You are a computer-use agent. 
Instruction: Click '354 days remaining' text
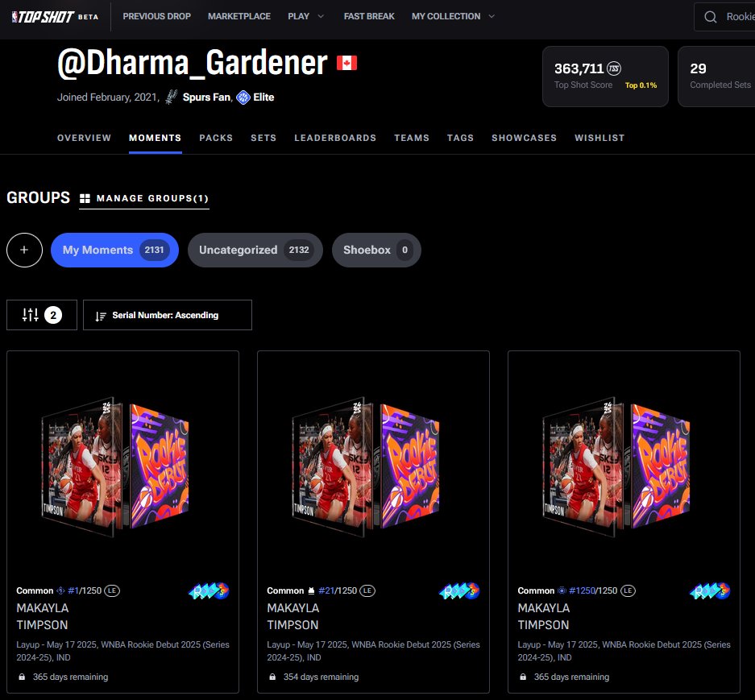pos(321,677)
